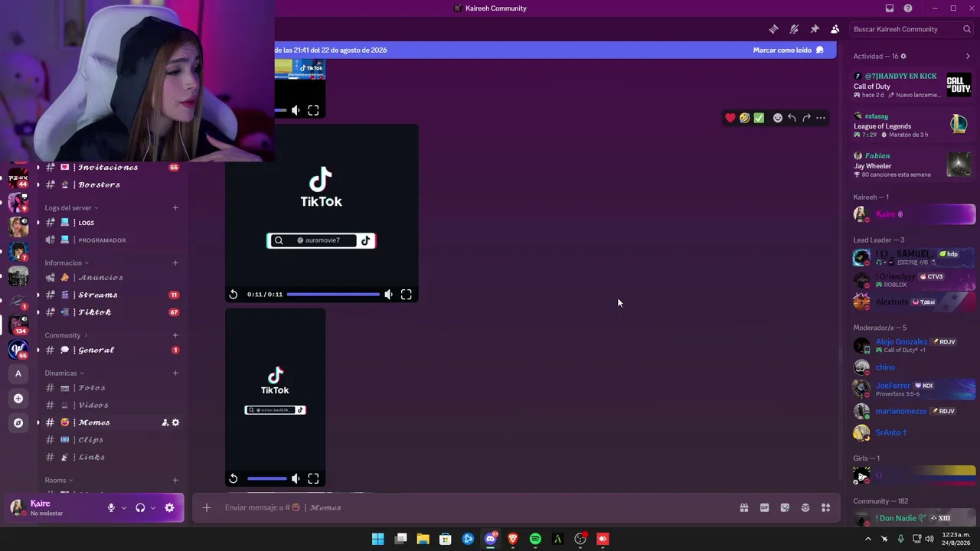Image resolution: width=980 pixels, height=551 pixels.
Task: Open the Threads icon in channel header
Action: pyautogui.click(x=773, y=29)
